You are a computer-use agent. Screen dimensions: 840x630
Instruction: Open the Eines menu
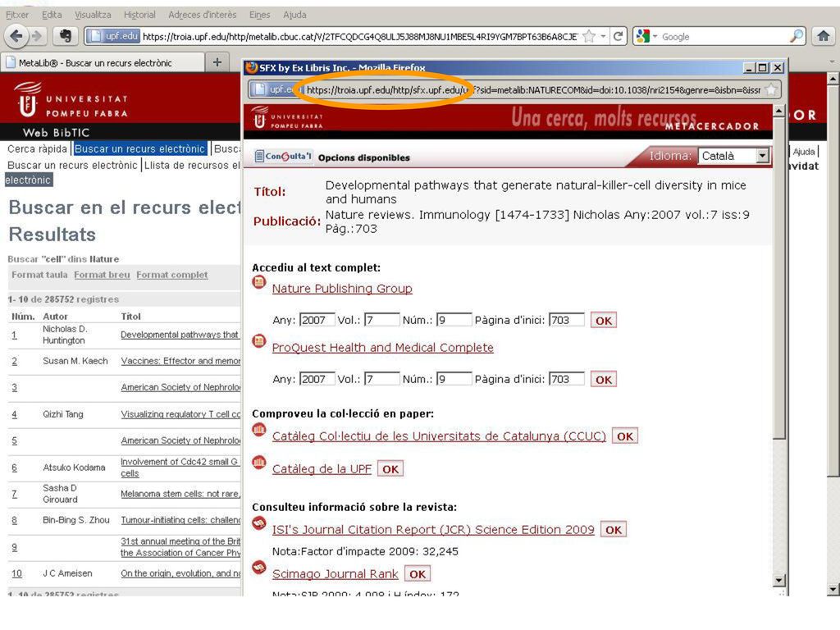259,15
